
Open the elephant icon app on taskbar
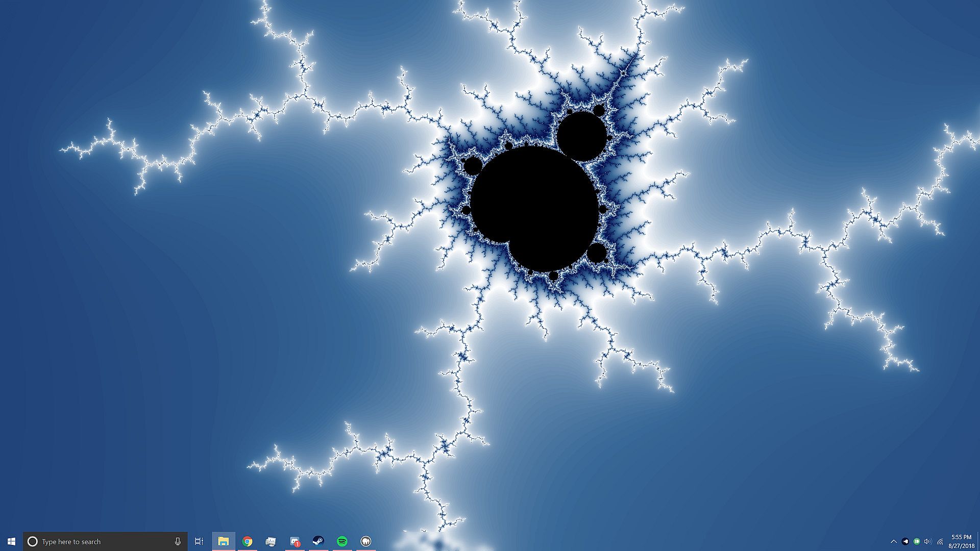[x=365, y=541]
